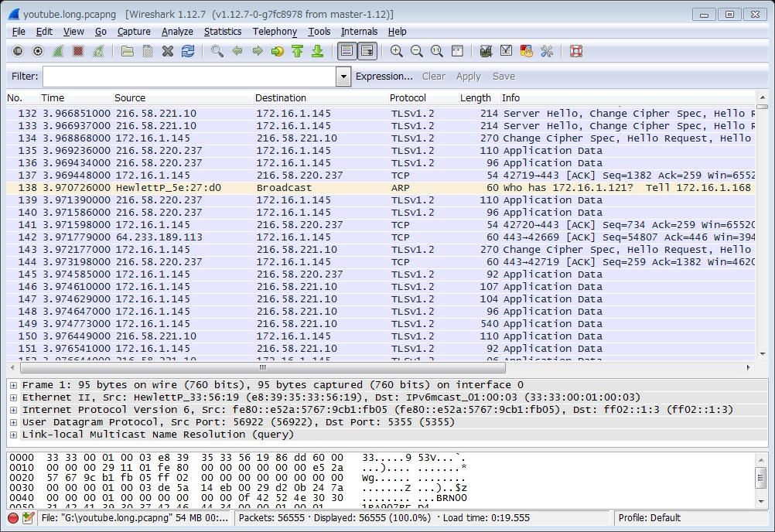Click Profile: Default in status bar
The width and height of the screenshot is (775, 532).
tap(650, 517)
